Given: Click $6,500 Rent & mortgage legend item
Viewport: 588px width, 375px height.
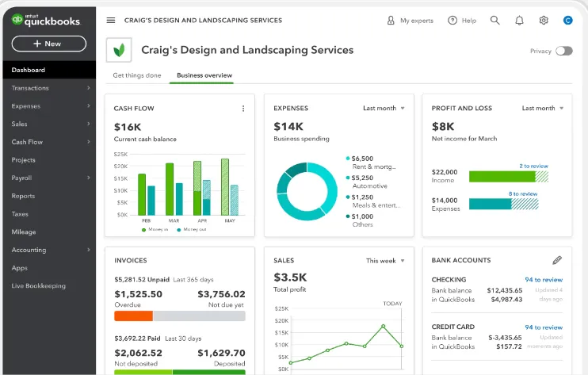Looking at the screenshot, I should (x=371, y=163).
